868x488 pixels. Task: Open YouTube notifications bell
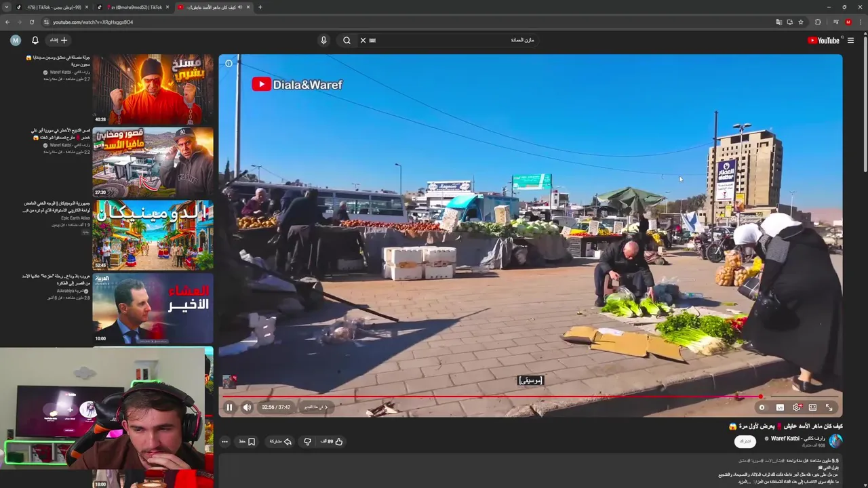(x=35, y=40)
